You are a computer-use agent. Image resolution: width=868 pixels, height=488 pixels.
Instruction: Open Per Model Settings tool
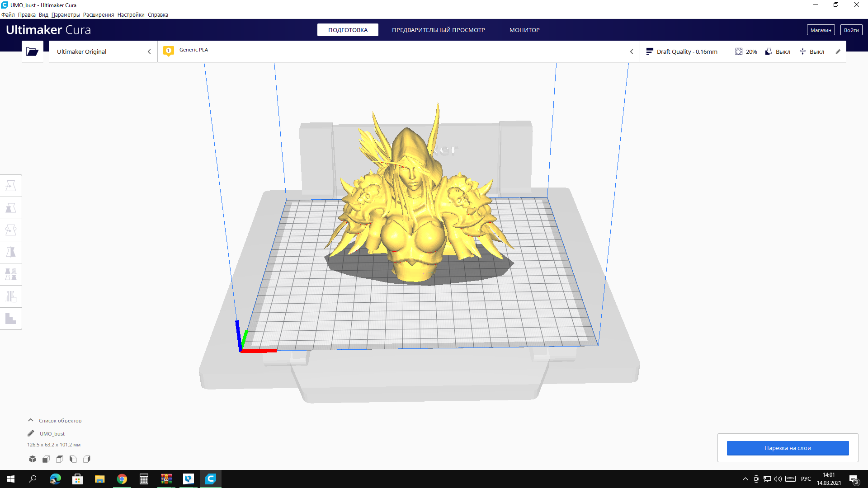pyautogui.click(x=11, y=274)
